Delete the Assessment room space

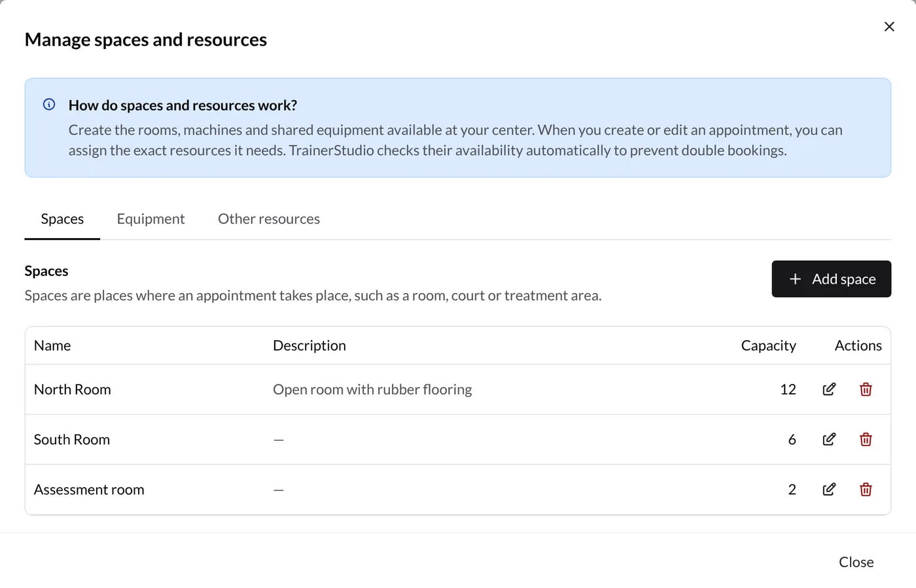click(x=866, y=489)
